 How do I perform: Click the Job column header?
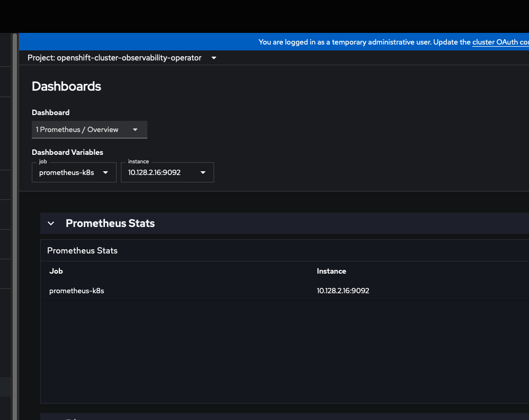coord(56,271)
